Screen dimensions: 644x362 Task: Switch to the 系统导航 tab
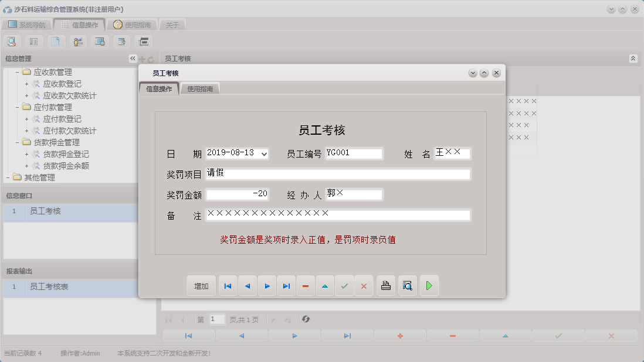click(30, 25)
